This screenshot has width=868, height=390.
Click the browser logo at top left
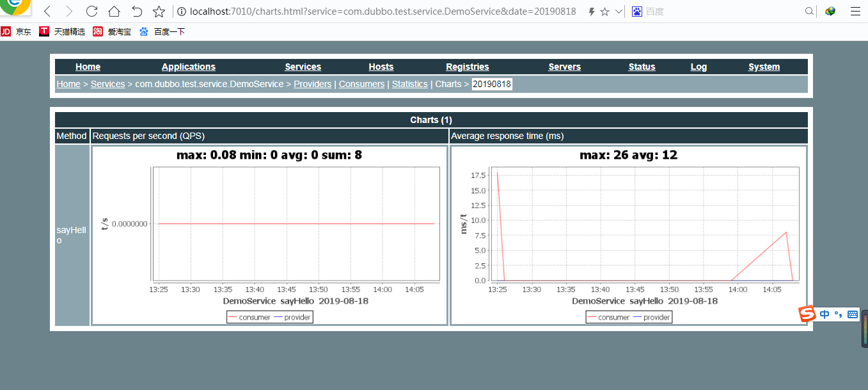(x=14, y=8)
